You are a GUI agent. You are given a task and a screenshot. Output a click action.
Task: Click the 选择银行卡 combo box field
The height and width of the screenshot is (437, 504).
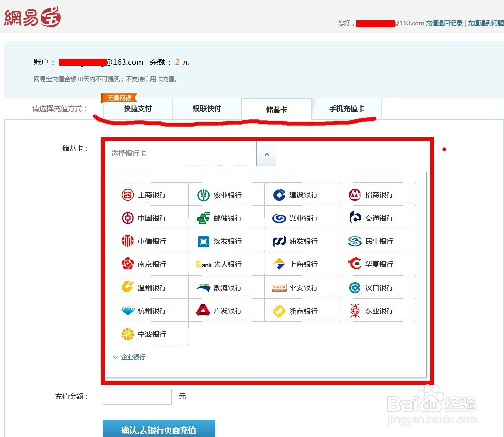[190, 154]
